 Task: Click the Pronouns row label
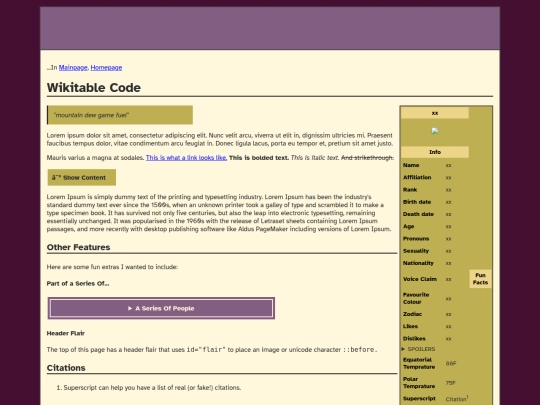tap(416, 239)
